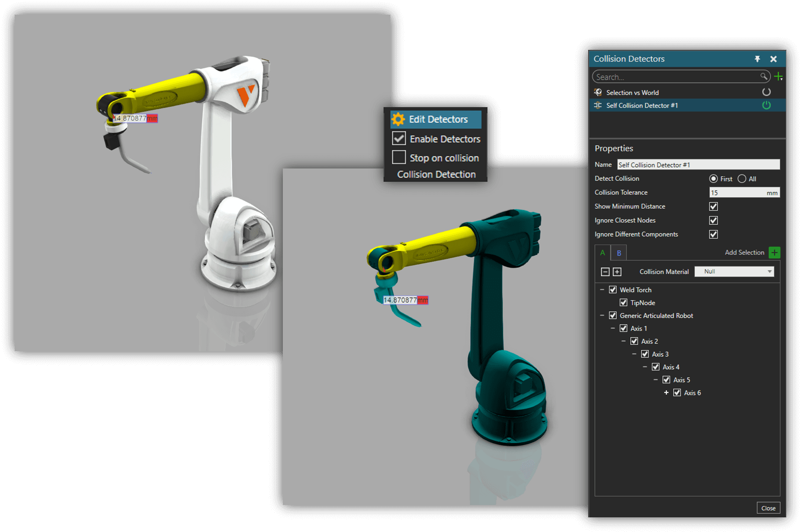
Task: Expand all nodes with plus box icon
Action: (x=617, y=272)
